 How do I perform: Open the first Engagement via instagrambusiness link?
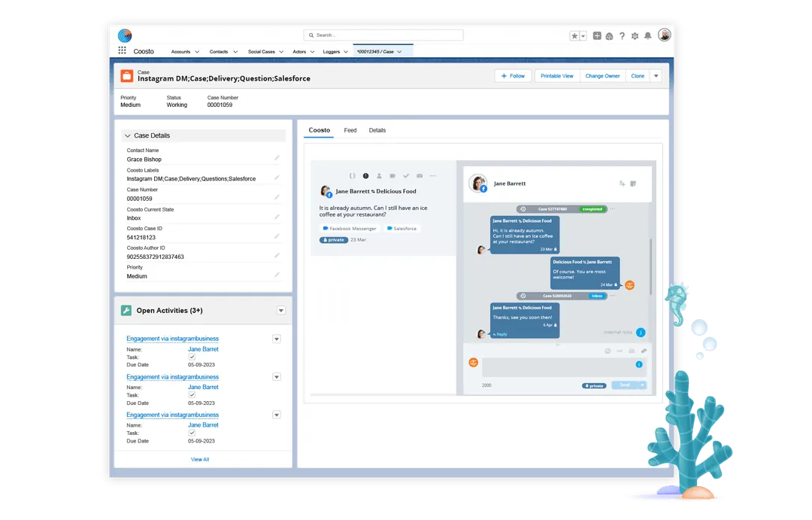[172, 339]
